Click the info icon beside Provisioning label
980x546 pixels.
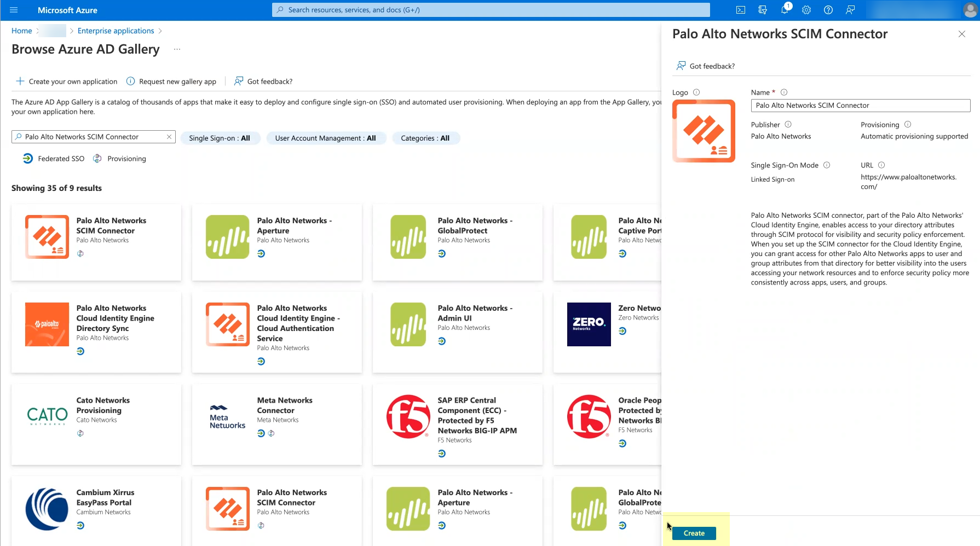click(x=908, y=125)
